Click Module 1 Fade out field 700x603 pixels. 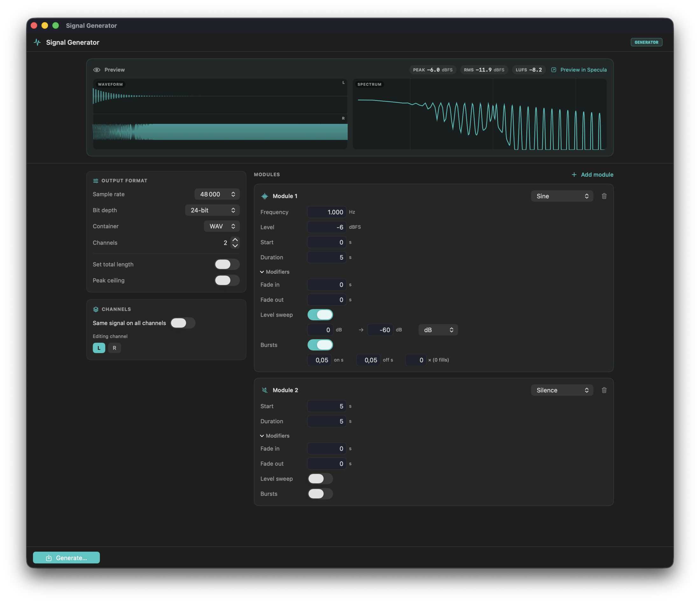coord(327,300)
